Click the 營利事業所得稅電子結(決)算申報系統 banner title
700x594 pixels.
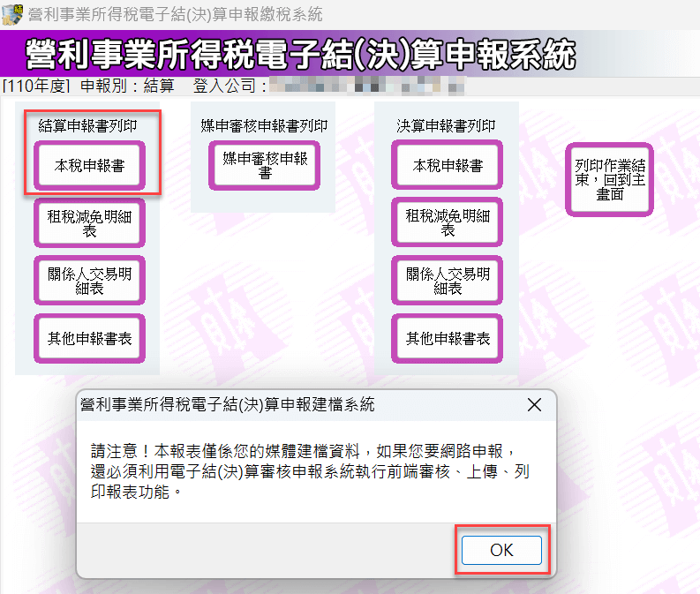coord(300,55)
